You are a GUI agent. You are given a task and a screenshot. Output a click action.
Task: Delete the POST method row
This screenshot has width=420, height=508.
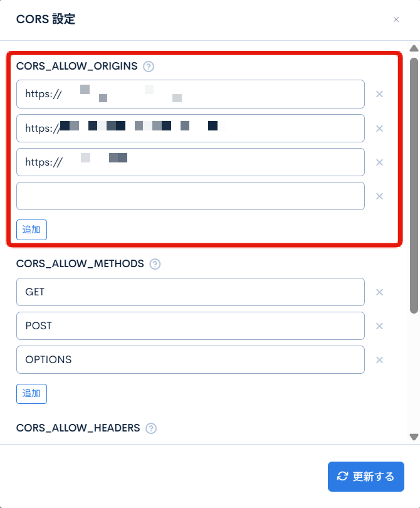tap(379, 326)
